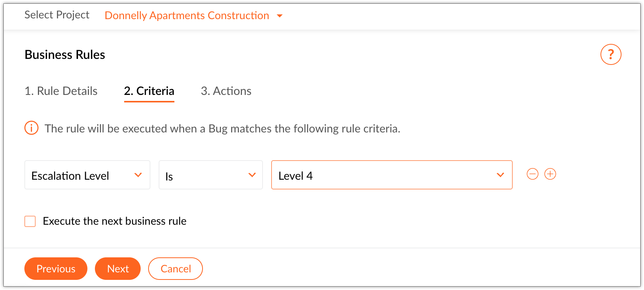
Task: Click the project selector caret arrow
Action: click(x=279, y=16)
